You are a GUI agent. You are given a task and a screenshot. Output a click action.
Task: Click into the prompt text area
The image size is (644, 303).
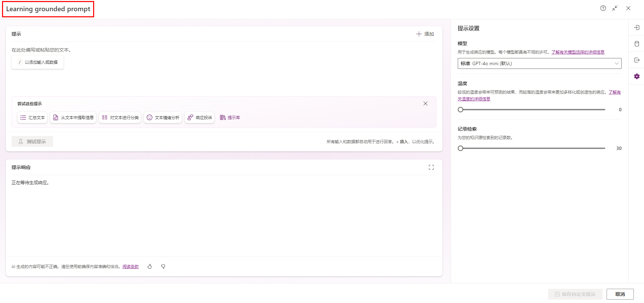[224, 68]
